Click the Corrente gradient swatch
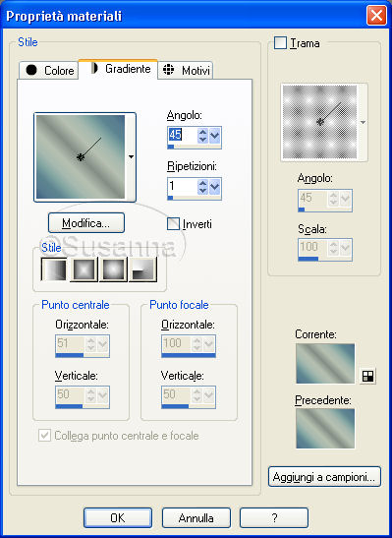This screenshot has width=392, height=538. pyautogui.click(x=325, y=363)
